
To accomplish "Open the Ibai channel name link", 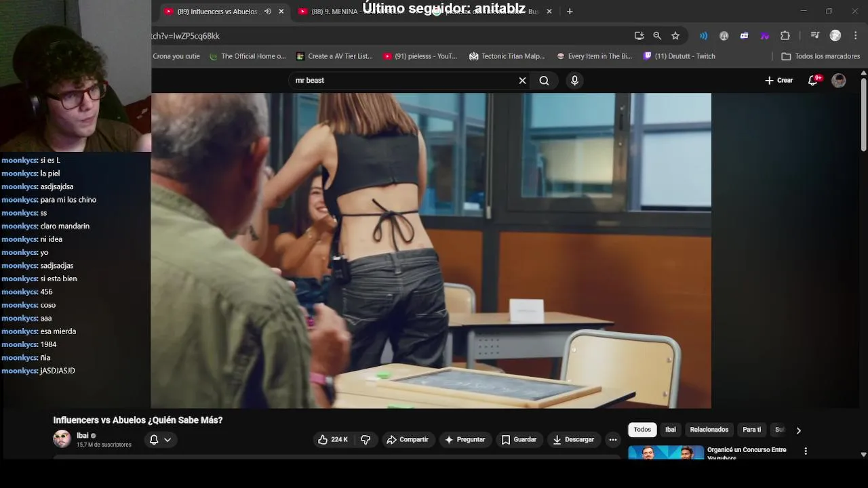I will coord(82,436).
